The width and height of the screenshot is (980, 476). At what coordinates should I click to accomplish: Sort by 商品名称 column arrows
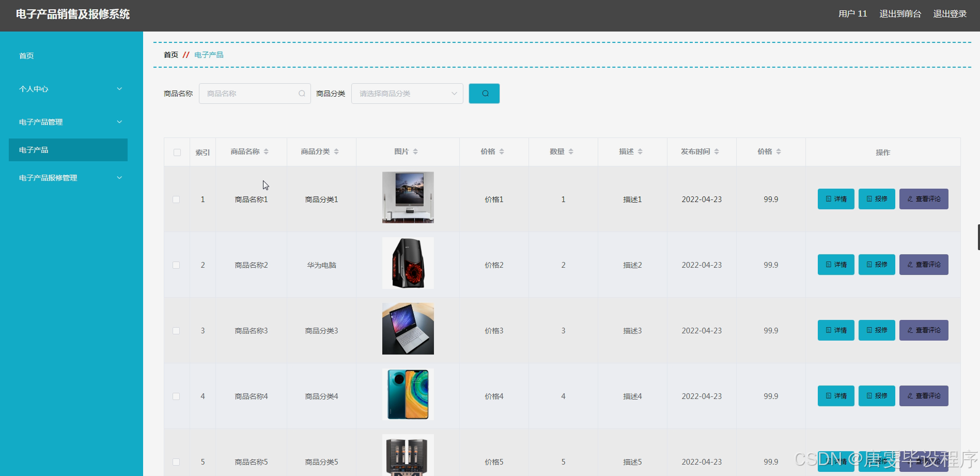tap(266, 151)
